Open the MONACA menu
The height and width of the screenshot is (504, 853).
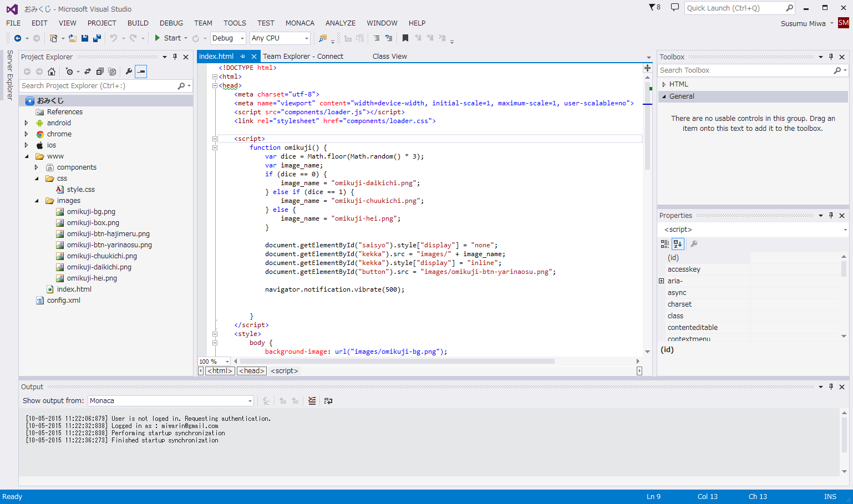tap(299, 23)
